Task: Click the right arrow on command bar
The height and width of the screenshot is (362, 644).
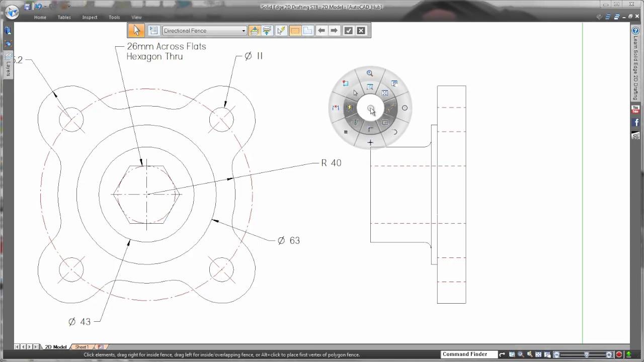Action: pyautogui.click(x=334, y=31)
